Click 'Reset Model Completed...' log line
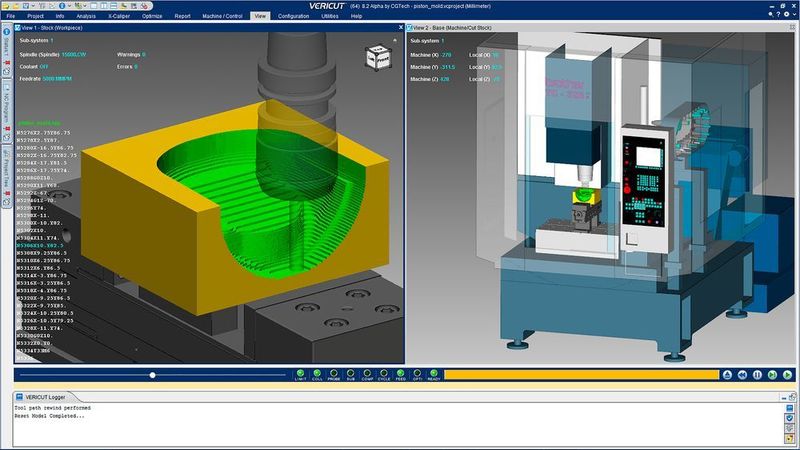The height and width of the screenshot is (450, 800). [x=49, y=416]
